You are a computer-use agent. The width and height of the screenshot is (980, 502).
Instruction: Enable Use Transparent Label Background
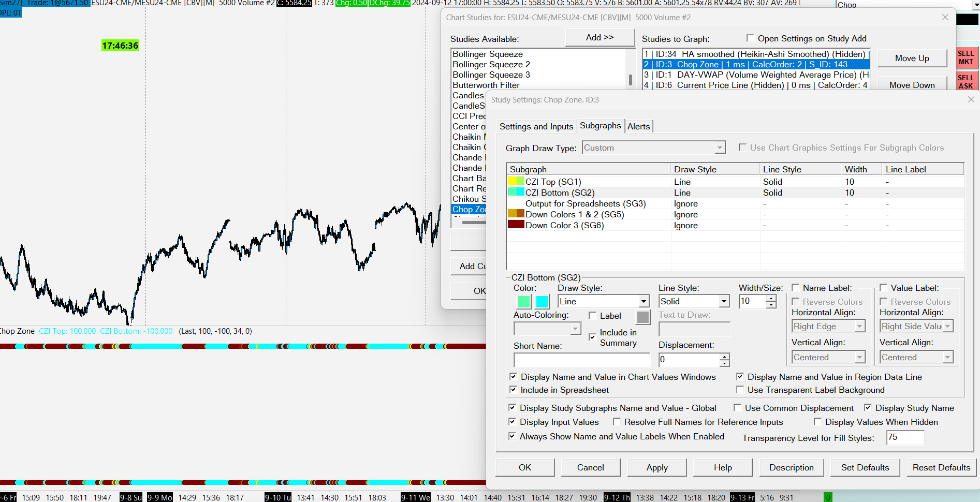click(x=740, y=390)
